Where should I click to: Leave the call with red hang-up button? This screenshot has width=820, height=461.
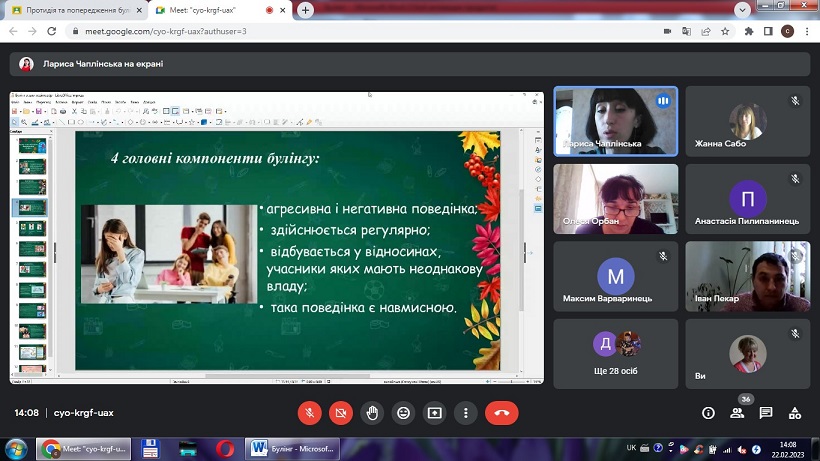(502, 413)
